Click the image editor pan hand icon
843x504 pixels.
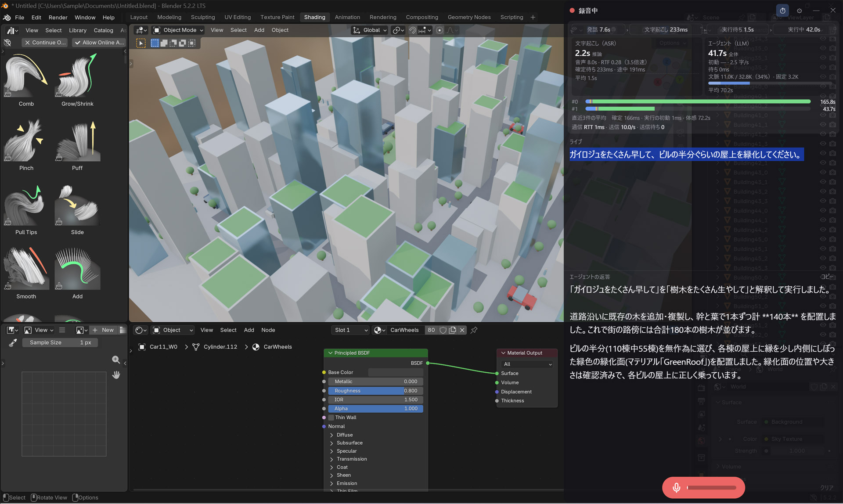(116, 374)
